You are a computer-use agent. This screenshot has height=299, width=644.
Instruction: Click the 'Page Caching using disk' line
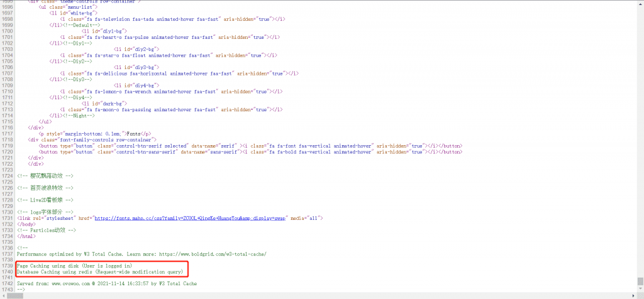(x=74, y=266)
